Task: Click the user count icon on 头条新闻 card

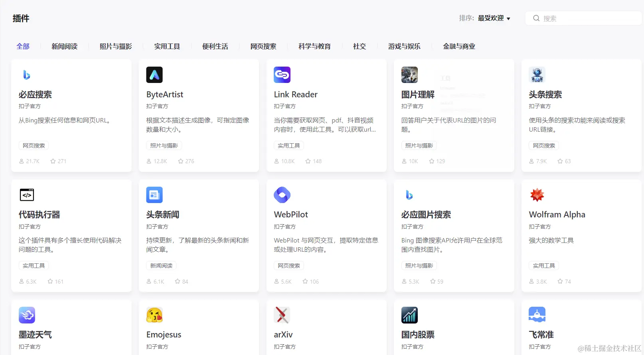Action: click(149, 281)
